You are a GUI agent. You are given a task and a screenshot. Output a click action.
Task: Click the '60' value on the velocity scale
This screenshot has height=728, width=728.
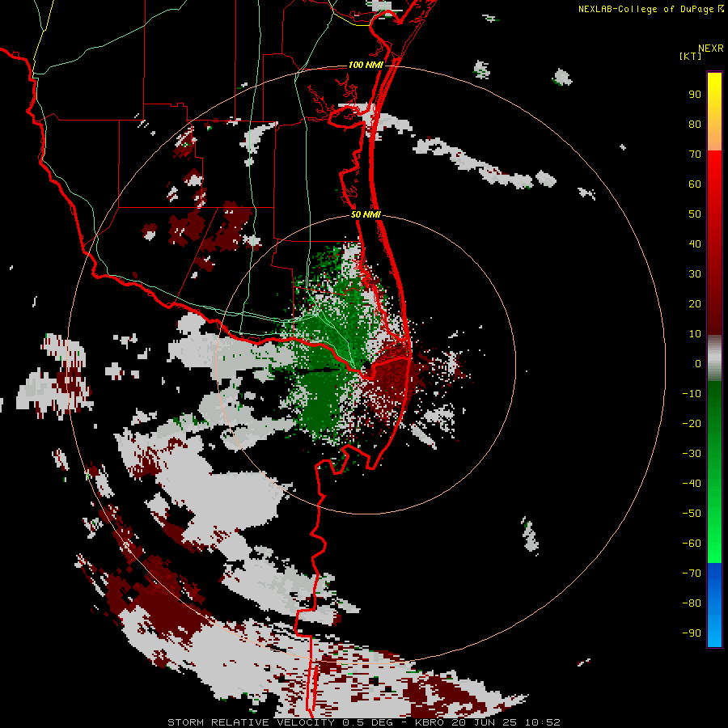[695, 184]
